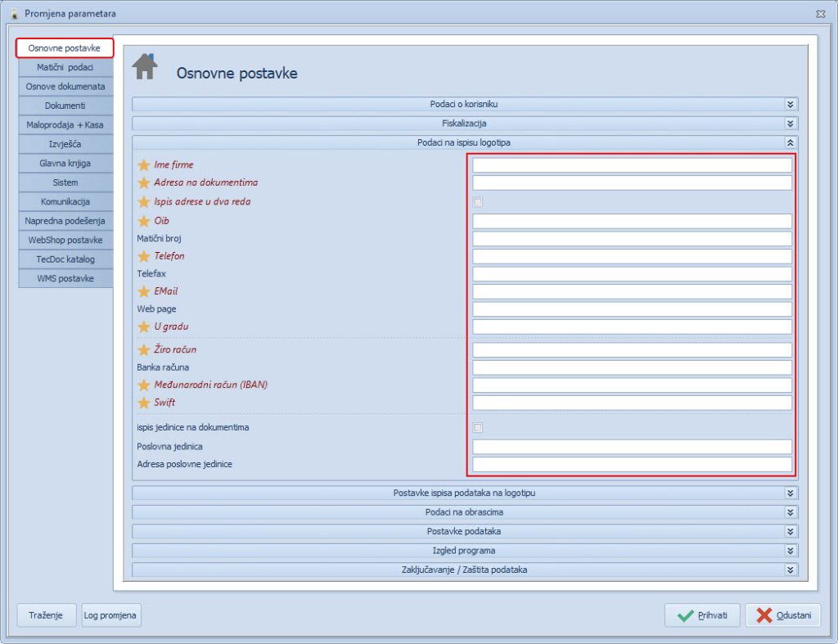Click the star icon next to U gradu
This screenshot has width=838, height=644.
(x=144, y=327)
